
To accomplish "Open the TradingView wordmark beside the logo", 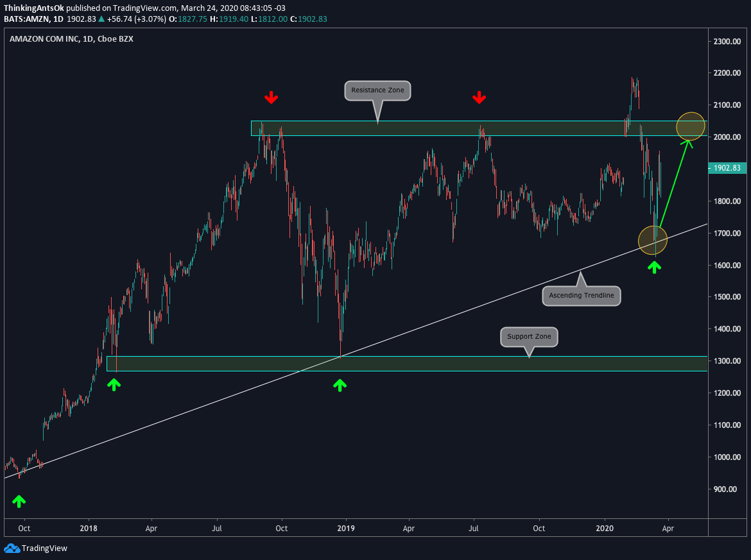I will pos(44,548).
